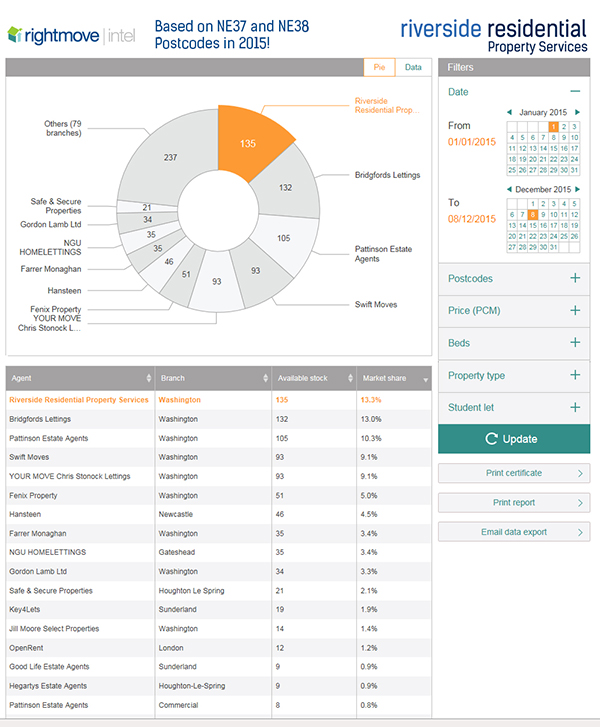Select December 8 in To calendar
This screenshot has width=600, height=727.
click(x=533, y=215)
